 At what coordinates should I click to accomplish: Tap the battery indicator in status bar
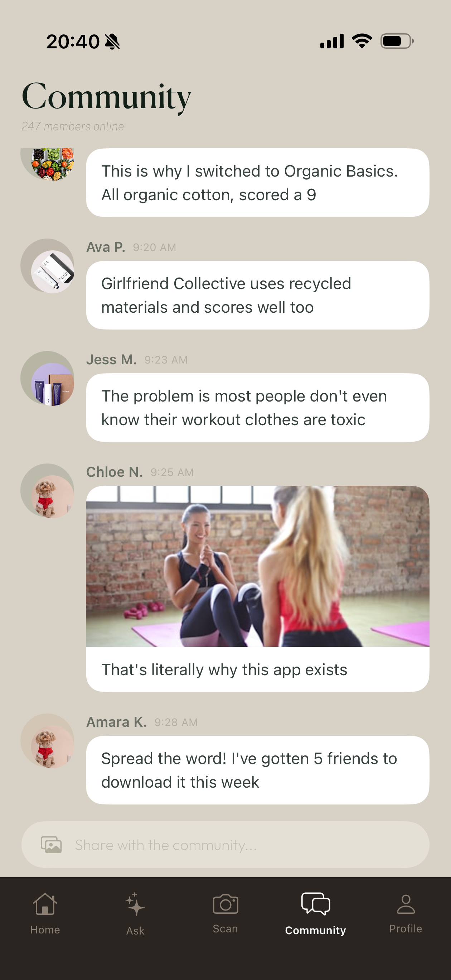pos(397,41)
